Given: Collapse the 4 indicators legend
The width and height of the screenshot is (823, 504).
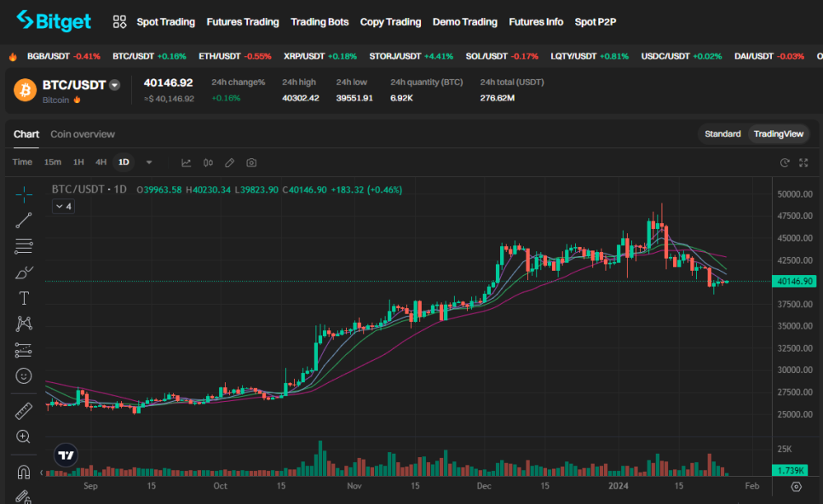Looking at the screenshot, I should [63, 206].
